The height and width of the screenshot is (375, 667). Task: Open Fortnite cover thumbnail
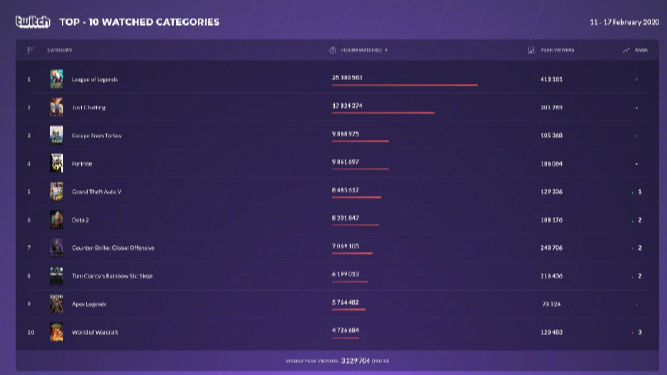coord(57,163)
